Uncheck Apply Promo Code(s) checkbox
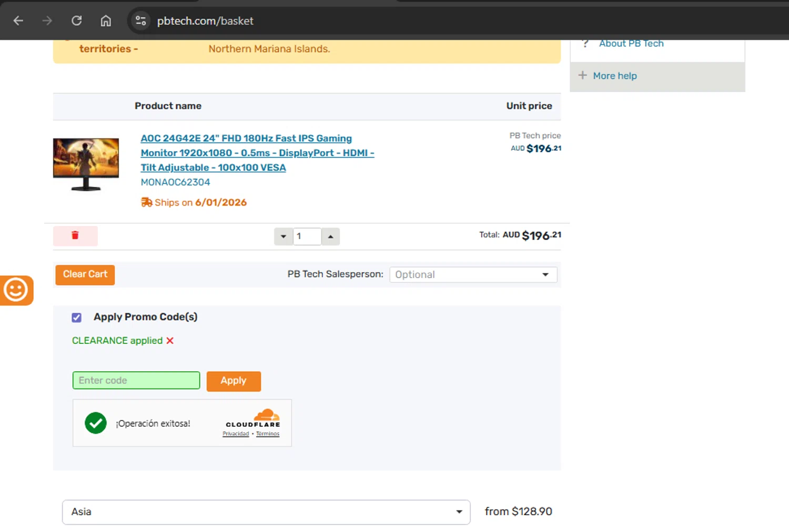This screenshot has width=789, height=532. click(77, 318)
